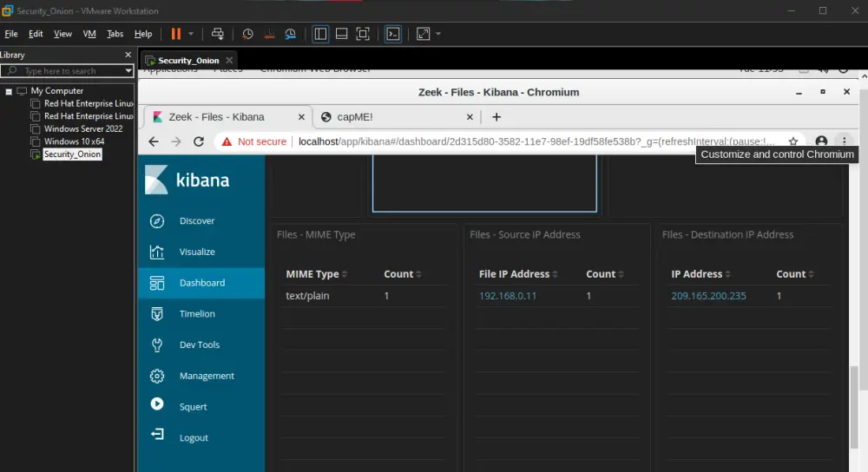The image size is (868, 472).
Task: Sort Destination table Count column
Action: [795, 274]
